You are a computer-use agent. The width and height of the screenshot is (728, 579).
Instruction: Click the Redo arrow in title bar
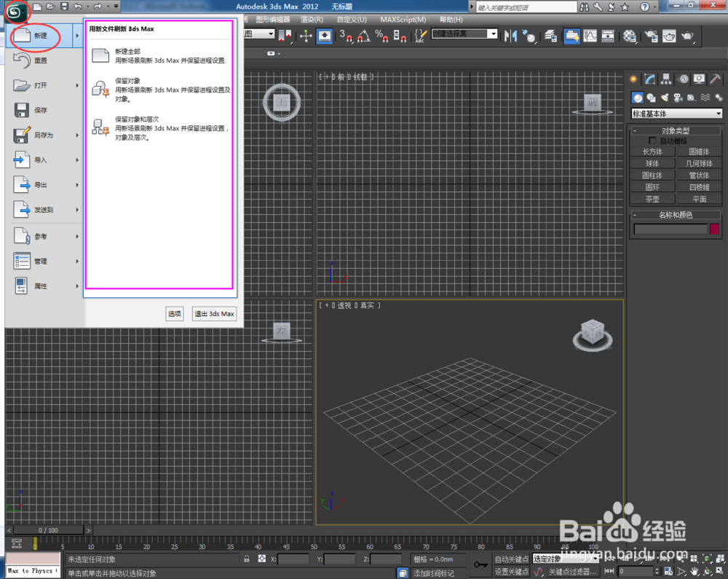tap(98, 7)
